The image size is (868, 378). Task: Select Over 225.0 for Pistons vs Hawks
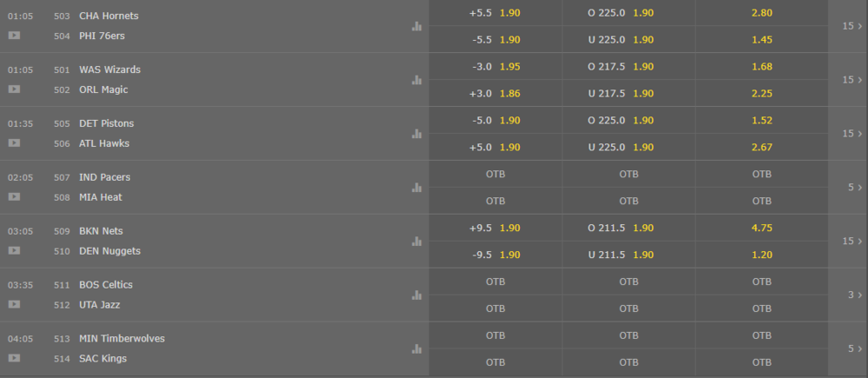click(x=628, y=120)
